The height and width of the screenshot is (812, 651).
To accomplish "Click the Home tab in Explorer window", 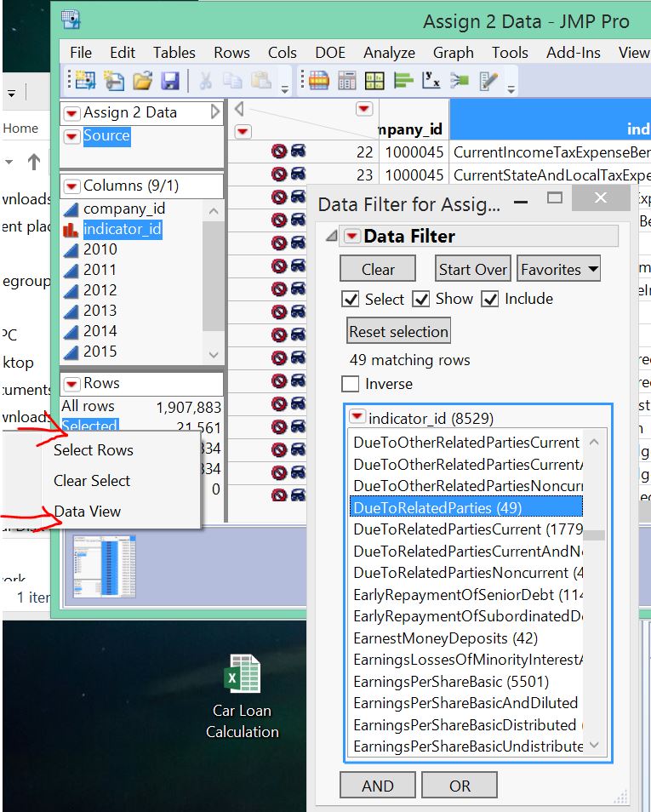I will pyautogui.click(x=20, y=128).
